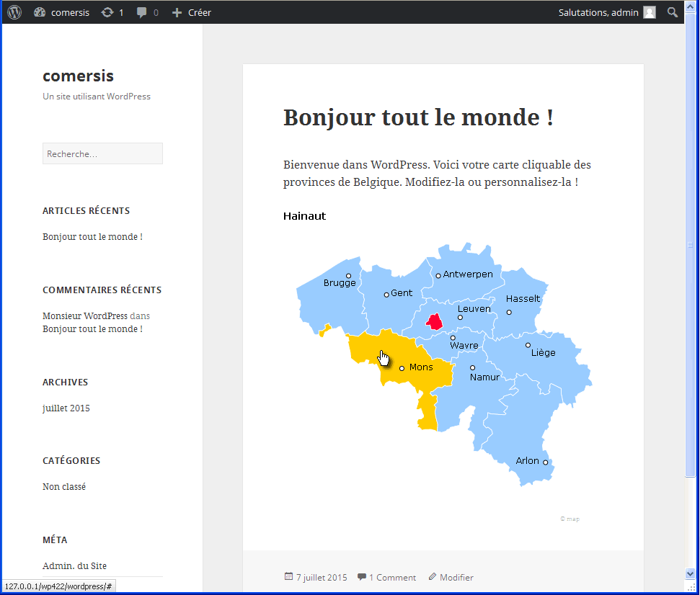Open the post title Bonjour tout le monde
This screenshot has width=700, height=595.
(x=418, y=117)
